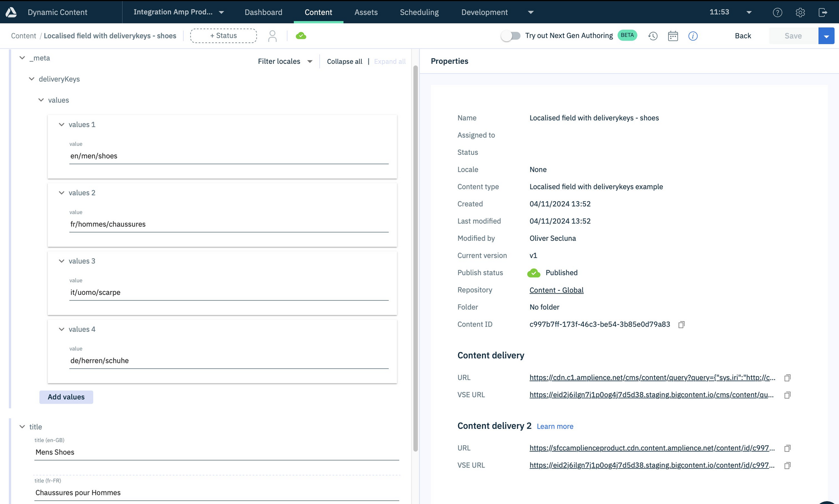Collapse the values 2 card

62,193
